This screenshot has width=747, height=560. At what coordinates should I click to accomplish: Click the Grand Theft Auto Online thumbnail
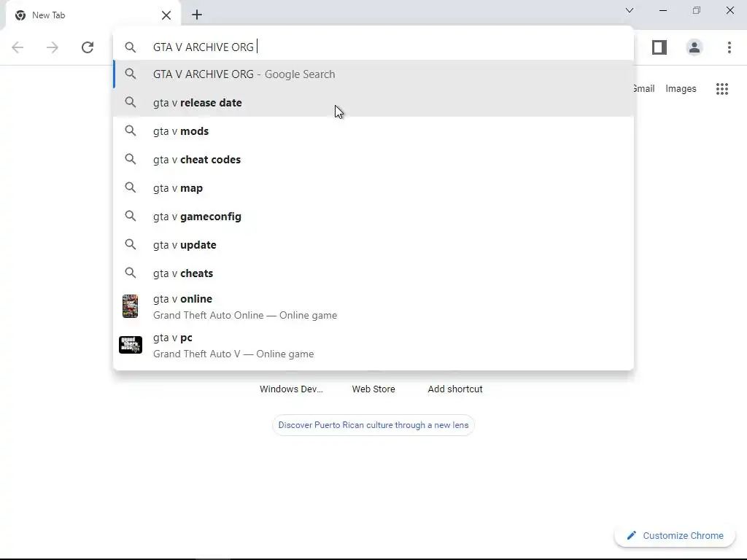click(130, 306)
